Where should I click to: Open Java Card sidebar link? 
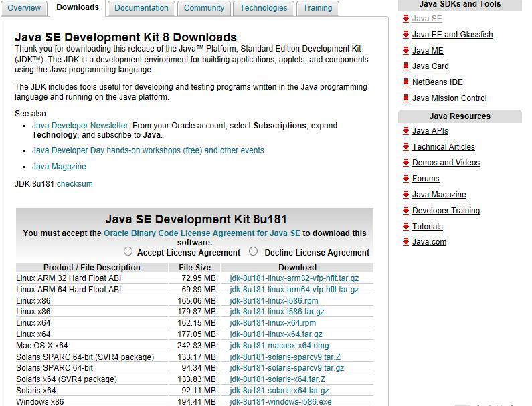point(430,66)
